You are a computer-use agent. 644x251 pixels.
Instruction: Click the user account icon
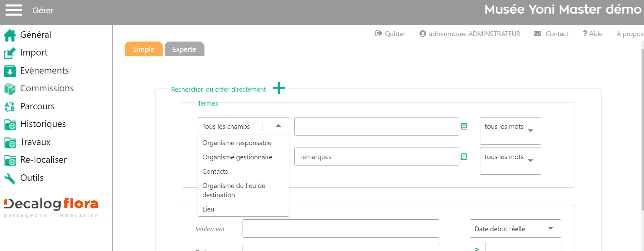point(423,33)
